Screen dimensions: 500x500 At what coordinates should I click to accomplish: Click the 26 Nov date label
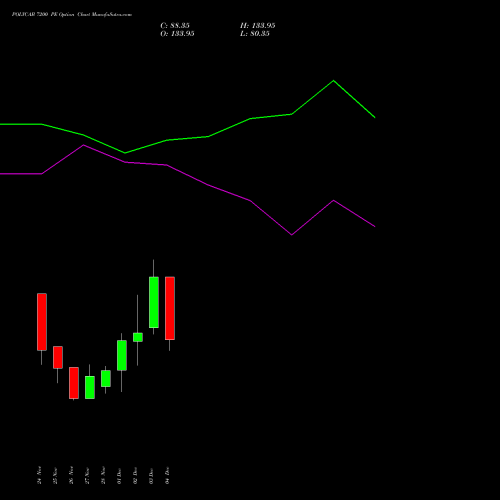tap(71, 475)
